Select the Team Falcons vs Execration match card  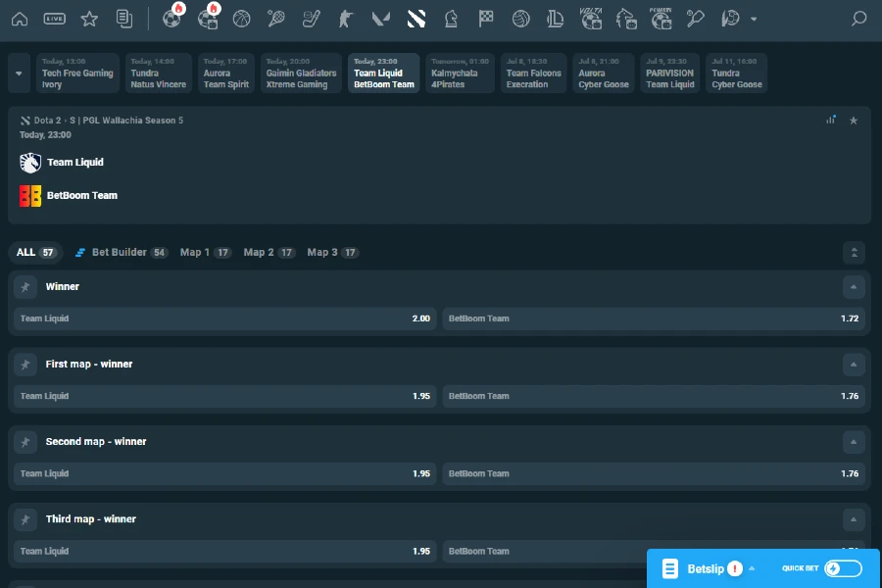[533, 73]
